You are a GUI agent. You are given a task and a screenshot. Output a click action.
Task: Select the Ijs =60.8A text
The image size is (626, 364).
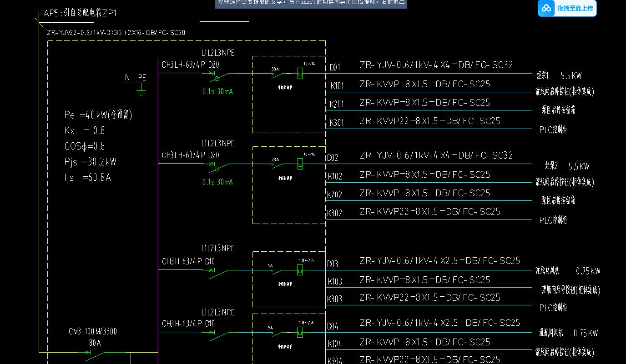pos(87,178)
